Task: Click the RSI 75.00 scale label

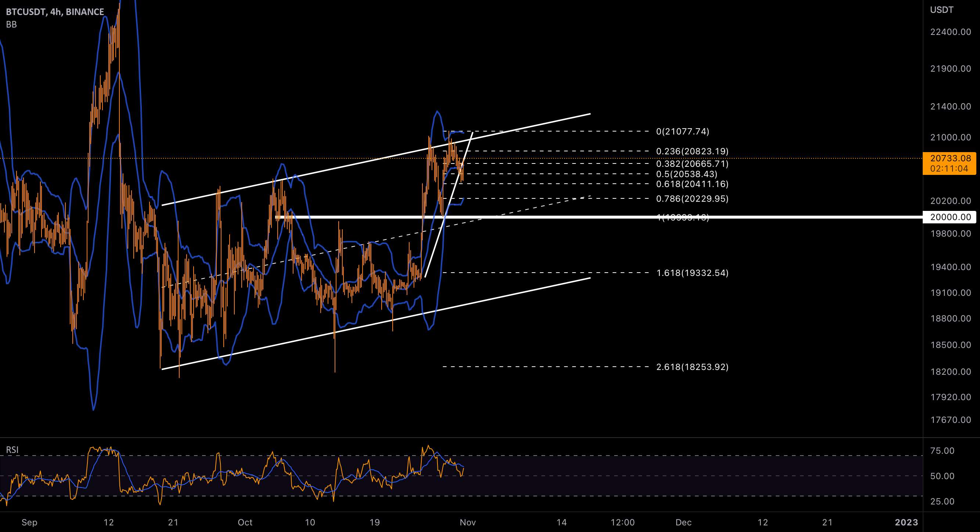Action: [x=941, y=450]
